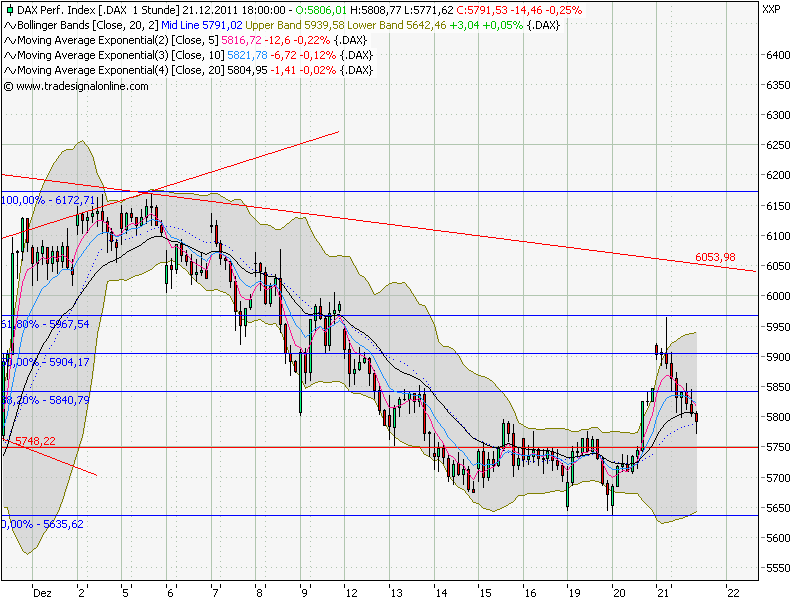Screen dimensions: 800x600
Task: Click the Moving Average Exponential(3) curve icon
Action: (8, 56)
